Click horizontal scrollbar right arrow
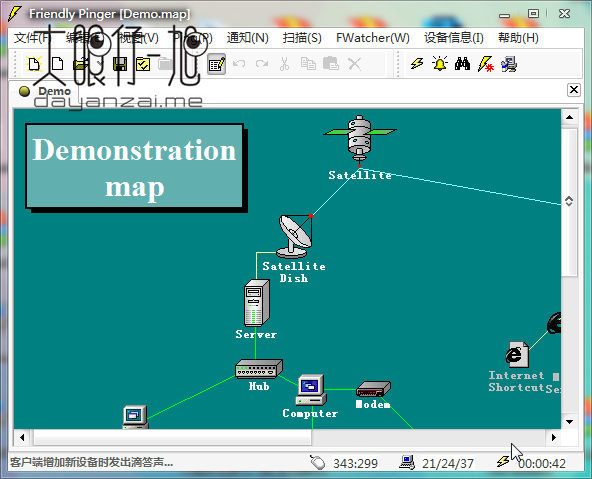Viewport: 592px width, 479px height. 553,437
